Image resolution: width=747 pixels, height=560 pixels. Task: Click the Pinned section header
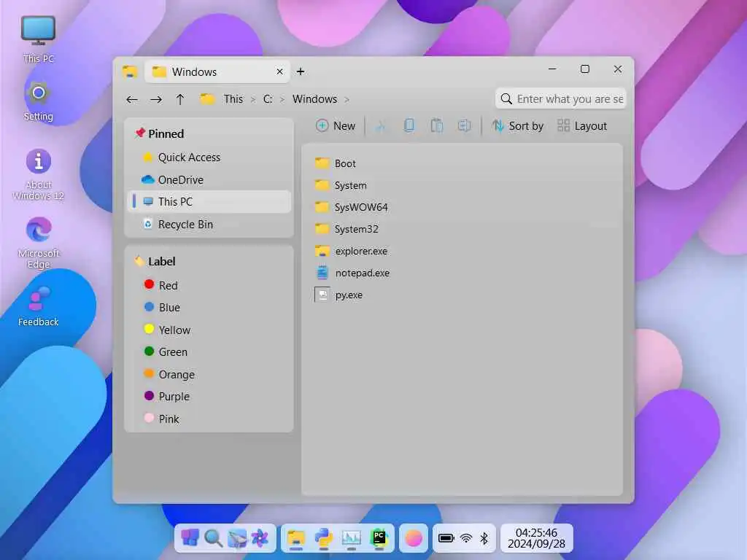click(160, 133)
